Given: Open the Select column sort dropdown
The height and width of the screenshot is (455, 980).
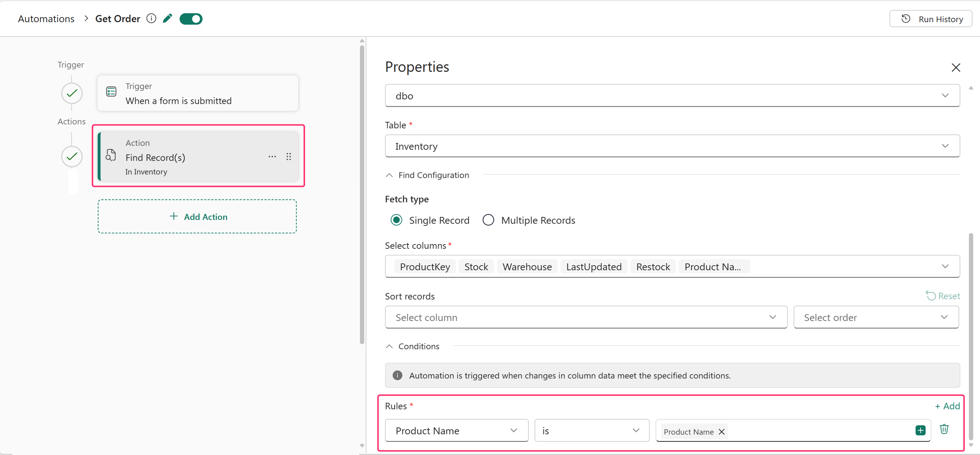Looking at the screenshot, I should coord(586,317).
